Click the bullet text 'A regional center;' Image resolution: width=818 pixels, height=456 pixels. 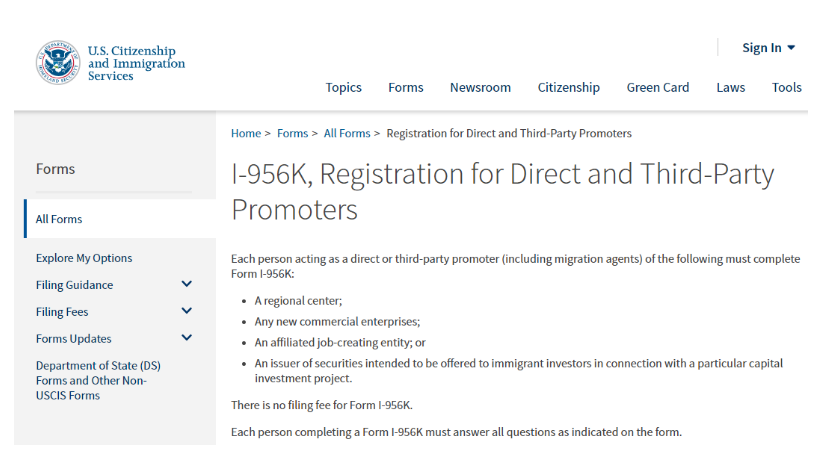click(298, 301)
